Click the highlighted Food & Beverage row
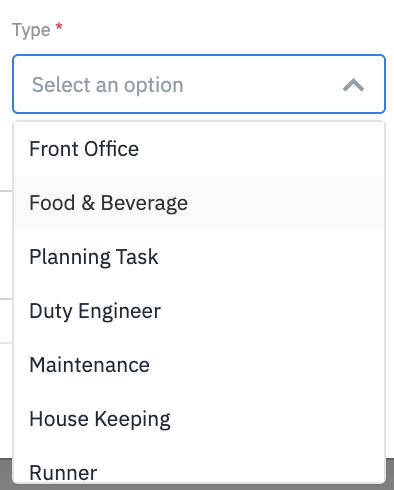The height and width of the screenshot is (490, 394). [199, 203]
